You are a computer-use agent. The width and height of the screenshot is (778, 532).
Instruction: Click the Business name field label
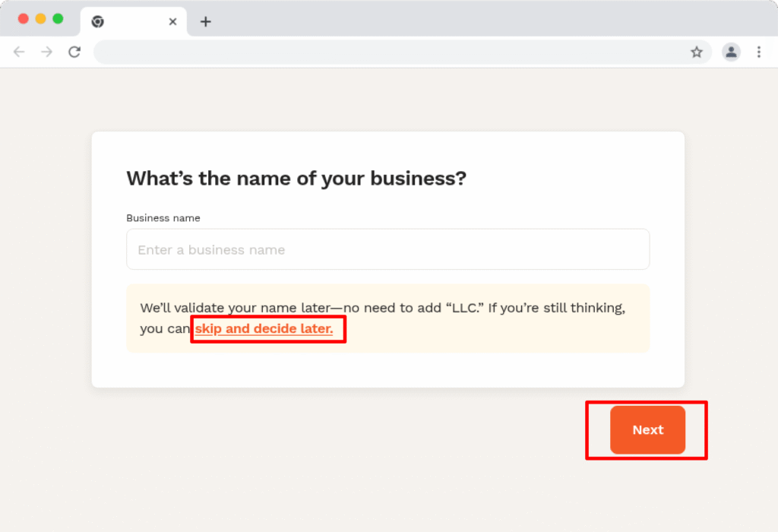[x=163, y=218]
